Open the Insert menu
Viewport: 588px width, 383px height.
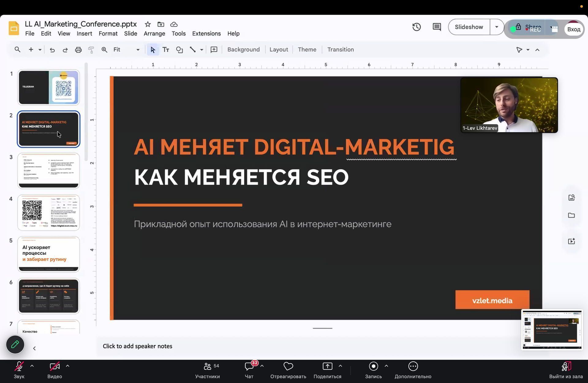point(84,33)
